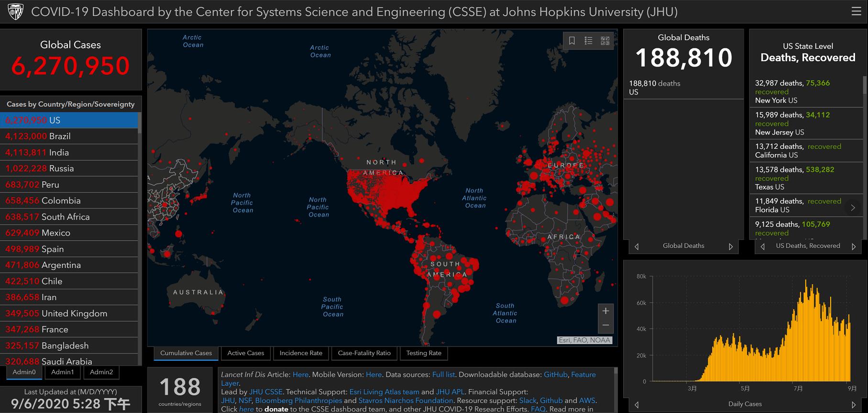Open the Feature Layer link
868x413 pixels.
583,375
